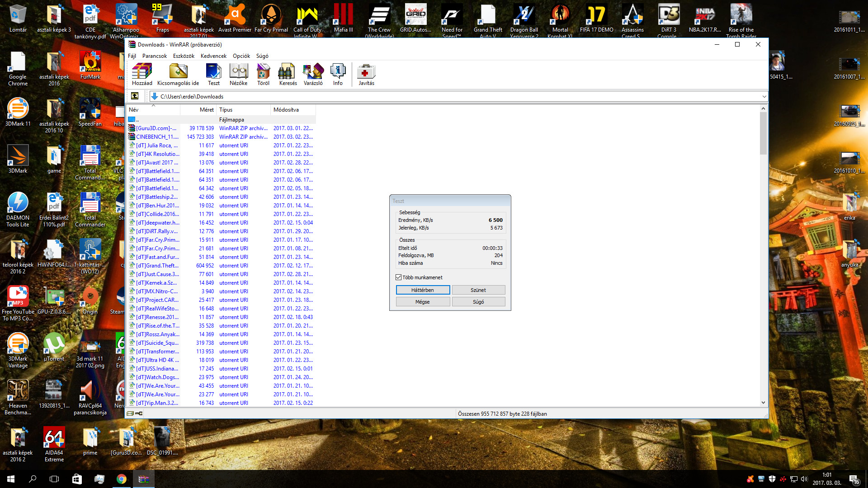Open the Fájl menu
The image size is (868, 488).
coord(132,56)
